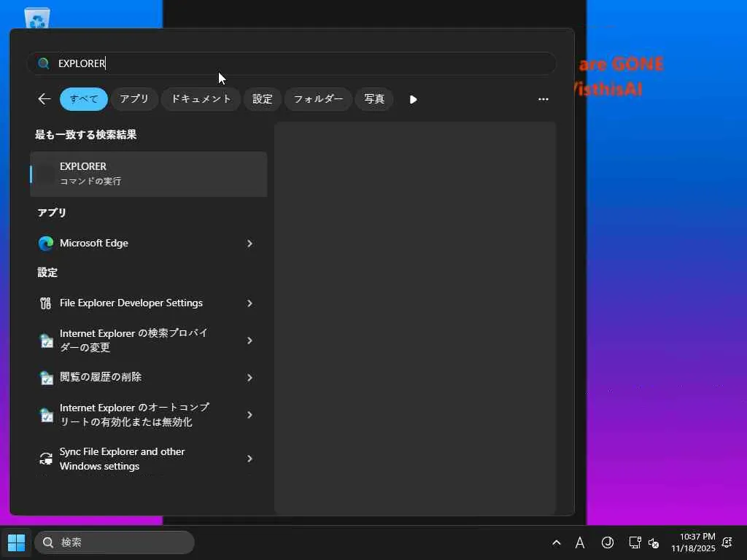
Task: Run the EXPLORER コマンドの実行 best match
Action: click(x=149, y=174)
